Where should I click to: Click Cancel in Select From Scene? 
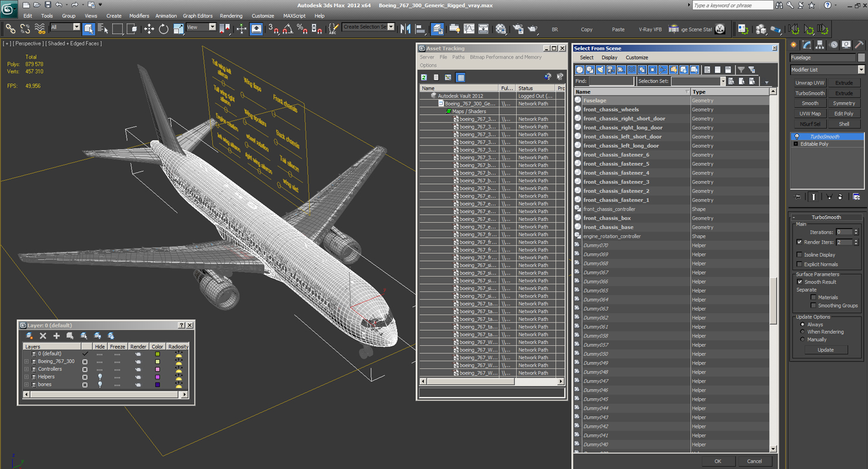tap(754, 461)
